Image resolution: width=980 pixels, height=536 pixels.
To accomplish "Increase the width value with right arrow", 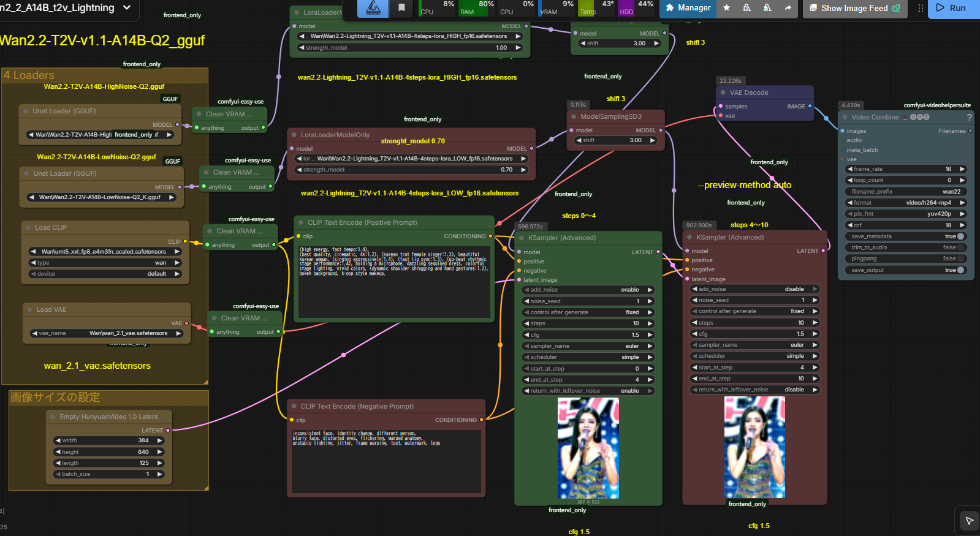I will 160,440.
